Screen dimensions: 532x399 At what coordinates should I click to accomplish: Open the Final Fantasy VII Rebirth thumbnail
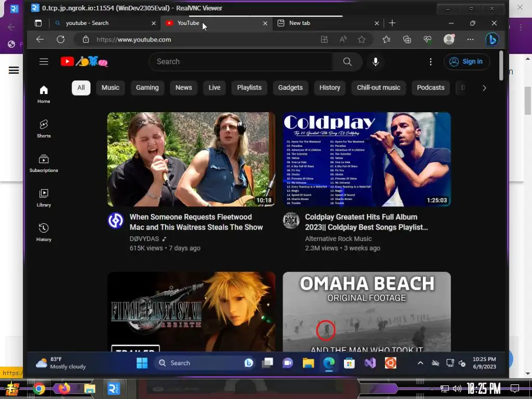pos(191,312)
